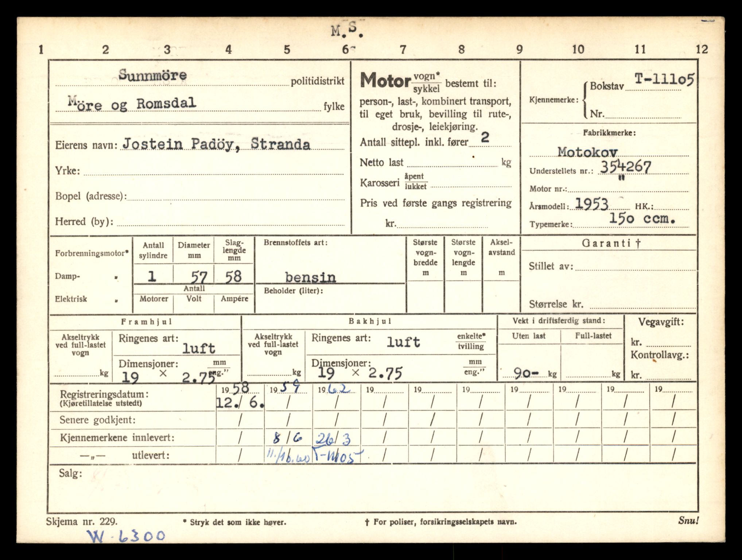Select handwritten plate return date "8/6"
This screenshot has width=742, height=560.
[x=287, y=437]
